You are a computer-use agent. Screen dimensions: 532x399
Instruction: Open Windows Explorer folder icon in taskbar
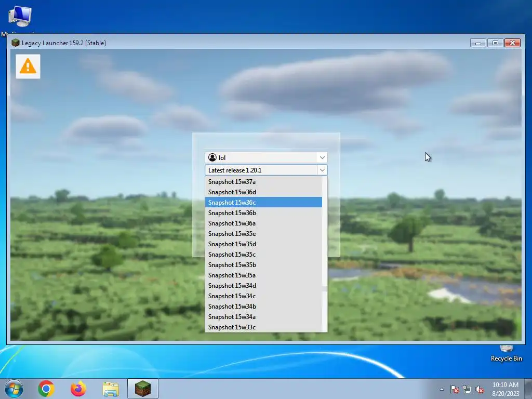tap(111, 389)
